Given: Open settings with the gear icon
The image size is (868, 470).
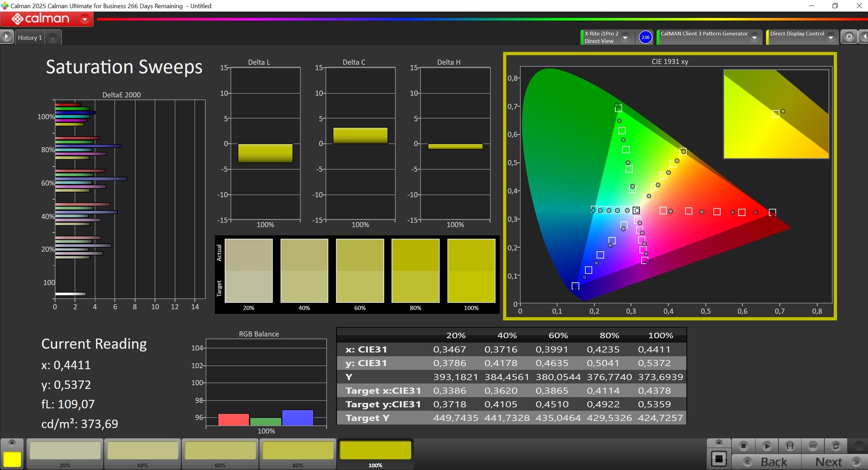Looking at the screenshot, I should [849, 37].
